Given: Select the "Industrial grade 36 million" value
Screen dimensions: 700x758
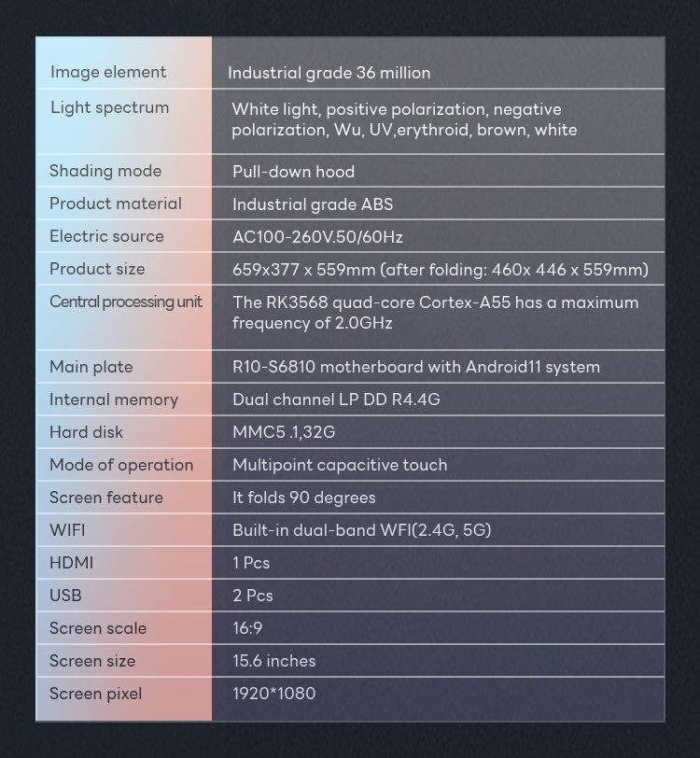Looking at the screenshot, I should [329, 73].
